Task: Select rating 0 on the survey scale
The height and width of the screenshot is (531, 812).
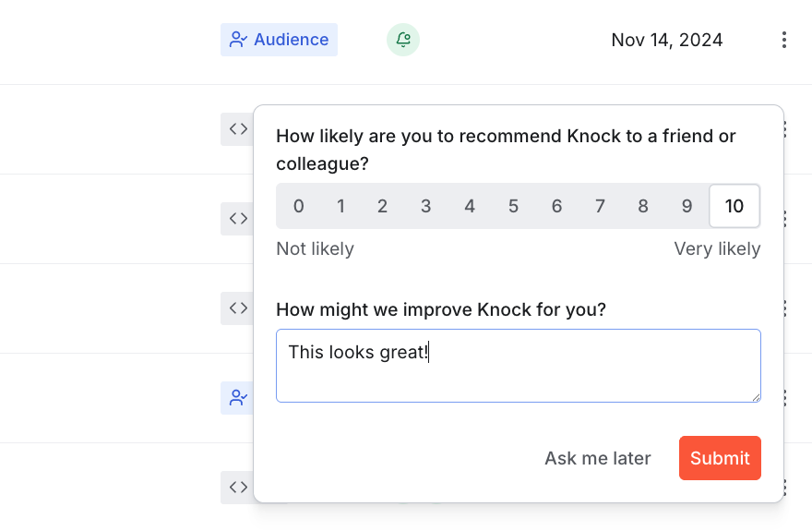Action: pyautogui.click(x=298, y=206)
